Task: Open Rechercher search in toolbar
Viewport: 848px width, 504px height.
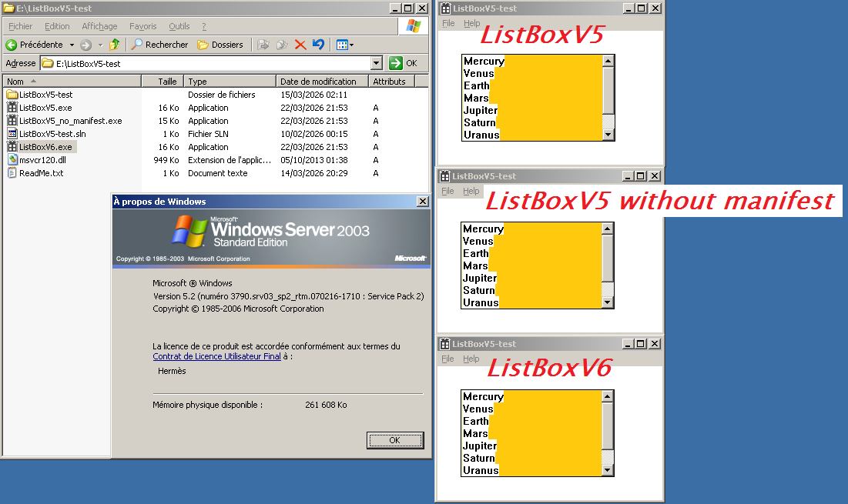Action: (159, 45)
